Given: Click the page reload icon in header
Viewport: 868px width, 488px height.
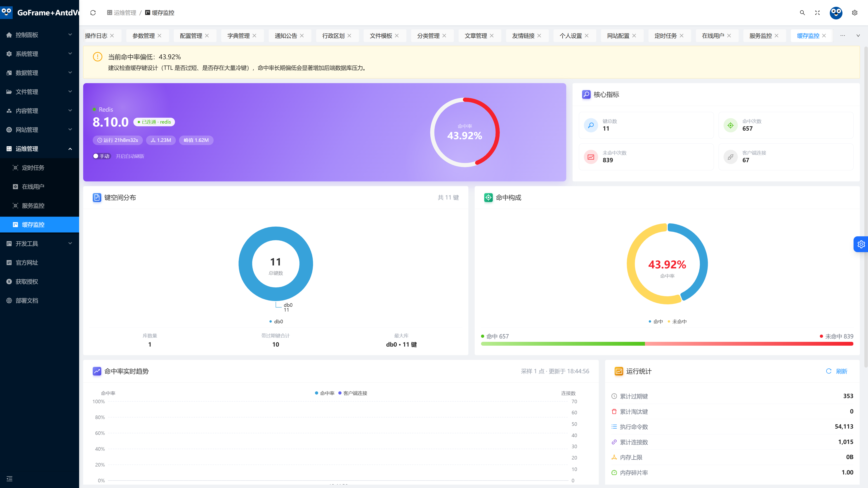Looking at the screenshot, I should pyautogui.click(x=93, y=13).
